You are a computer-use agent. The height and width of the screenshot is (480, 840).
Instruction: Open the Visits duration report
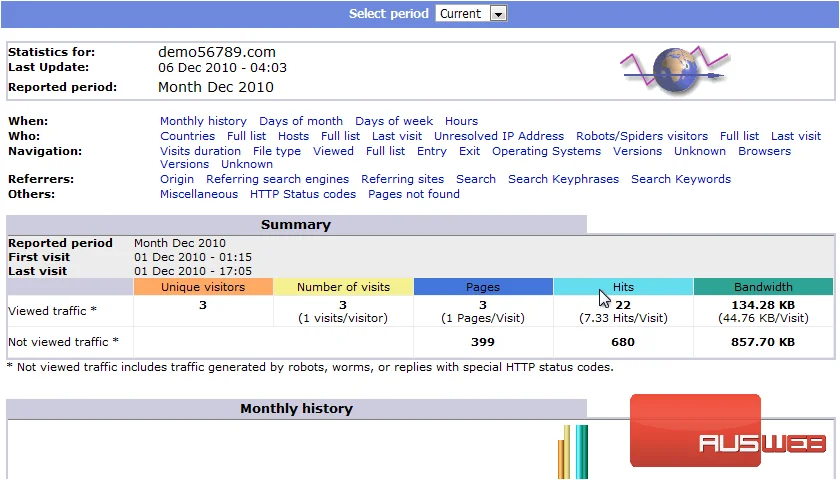pyautogui.click(x=200, y=151)
